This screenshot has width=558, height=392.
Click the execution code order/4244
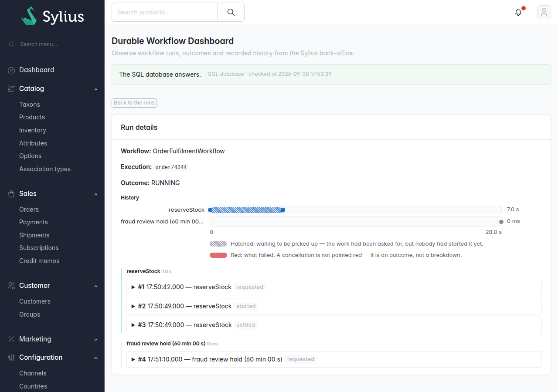(x=171, y=167)
